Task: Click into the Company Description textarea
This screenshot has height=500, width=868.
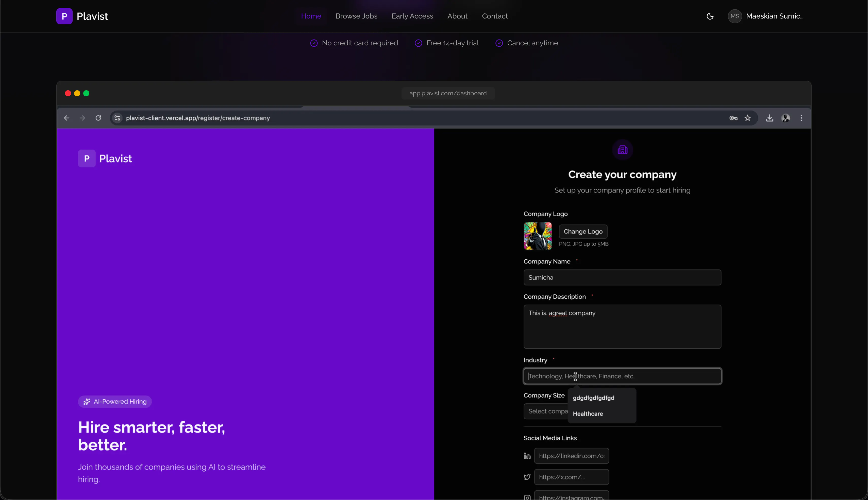Action: pyautogui.click(x=622, y=327)
